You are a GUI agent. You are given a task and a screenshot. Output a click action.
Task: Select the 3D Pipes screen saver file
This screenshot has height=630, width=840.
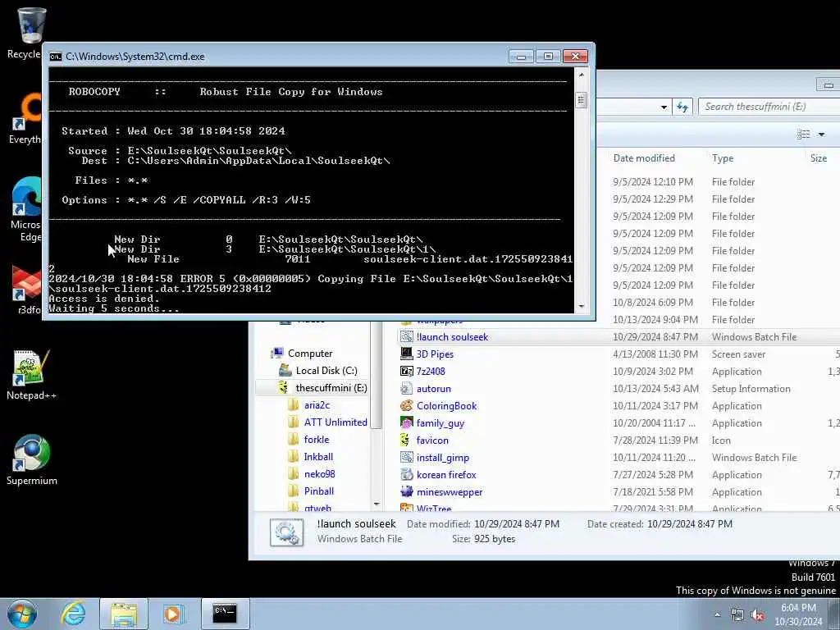click(435, 354)
